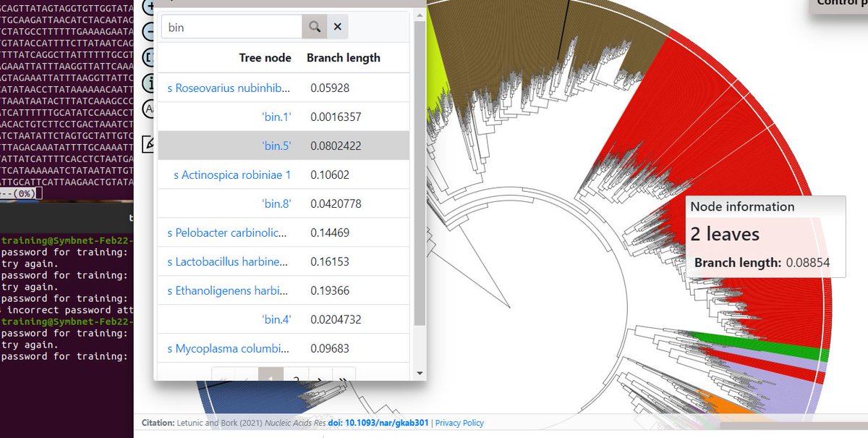Viewport: 868px width, 438px height.
Task: Click branch length value 0.19366
Action: [x=330, y=290]
